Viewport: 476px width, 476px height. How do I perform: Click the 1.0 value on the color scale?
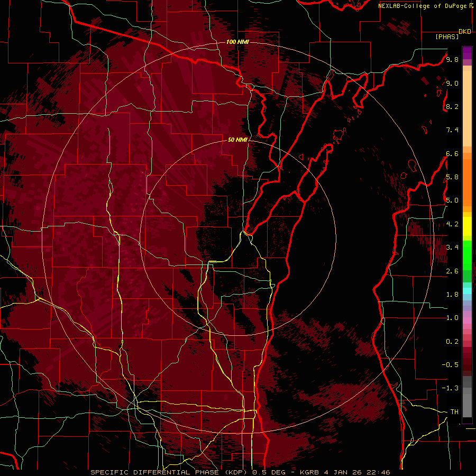pos(452,318)
